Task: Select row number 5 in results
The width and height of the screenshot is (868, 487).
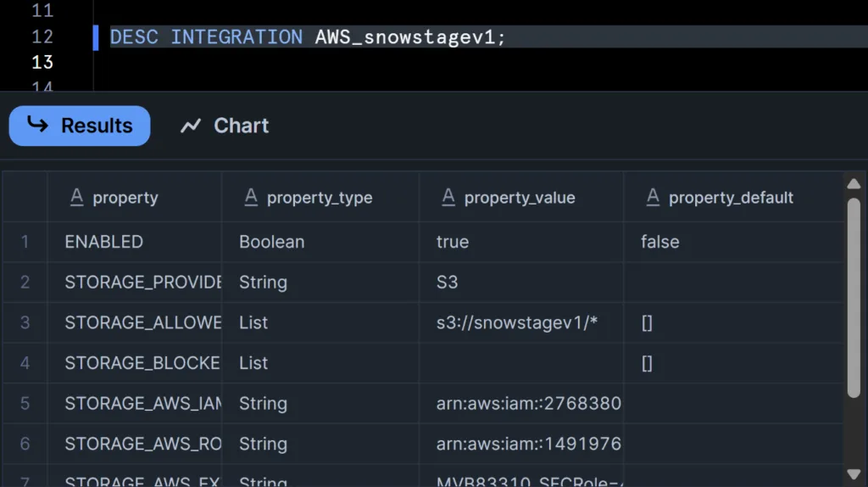Action: coord(25,404)
